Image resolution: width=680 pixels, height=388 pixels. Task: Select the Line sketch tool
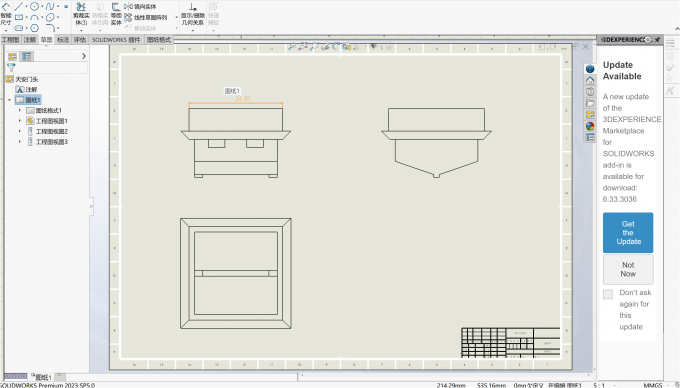19,6
